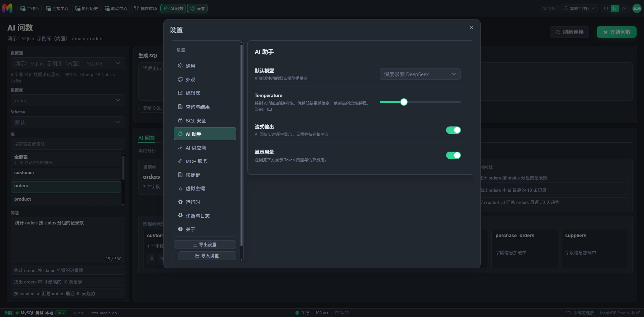Open 快捷键 settings section
Screen dimensions: 644x317
click(205, 175)
